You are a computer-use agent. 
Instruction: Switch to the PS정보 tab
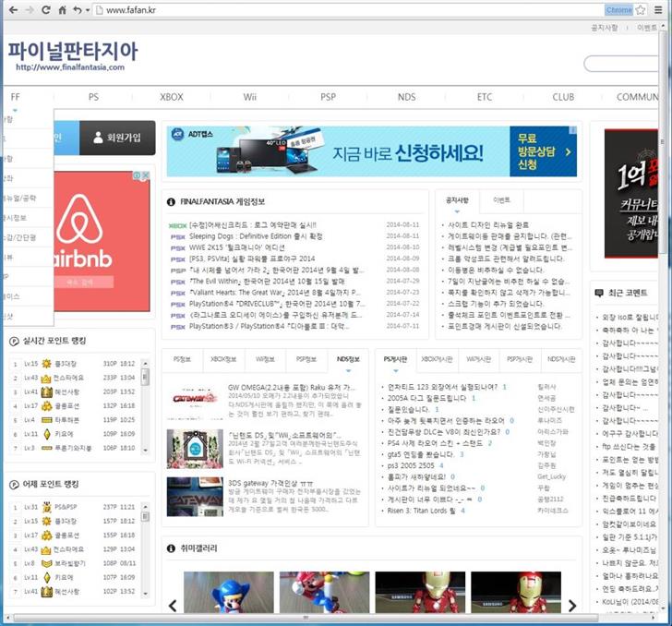pyautogui.click(x=182, y=359)
